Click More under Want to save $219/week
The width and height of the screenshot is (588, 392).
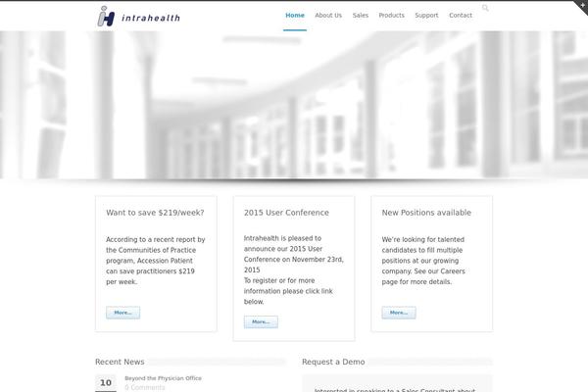coord(123,313)
